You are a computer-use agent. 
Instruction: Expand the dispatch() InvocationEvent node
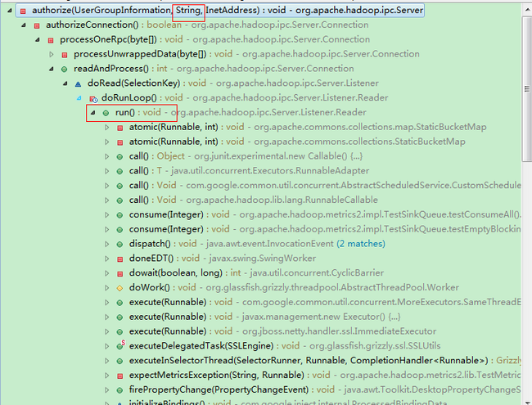pos(106,244)
